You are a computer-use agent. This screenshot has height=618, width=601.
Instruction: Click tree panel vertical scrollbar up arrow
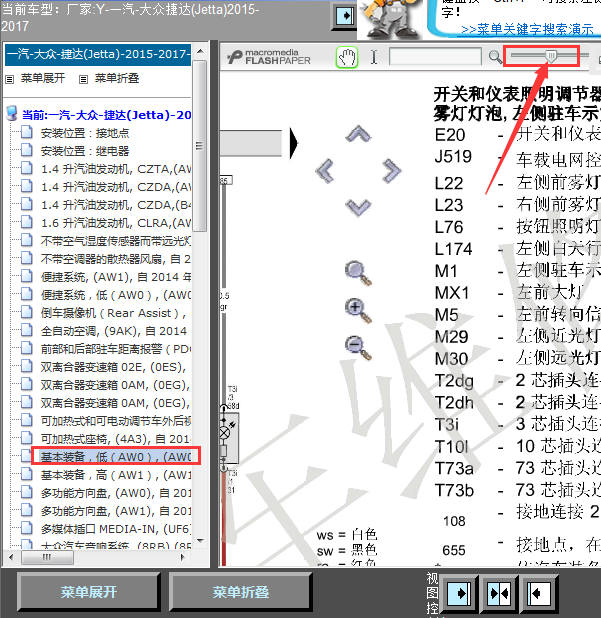[x=200, y=51]
